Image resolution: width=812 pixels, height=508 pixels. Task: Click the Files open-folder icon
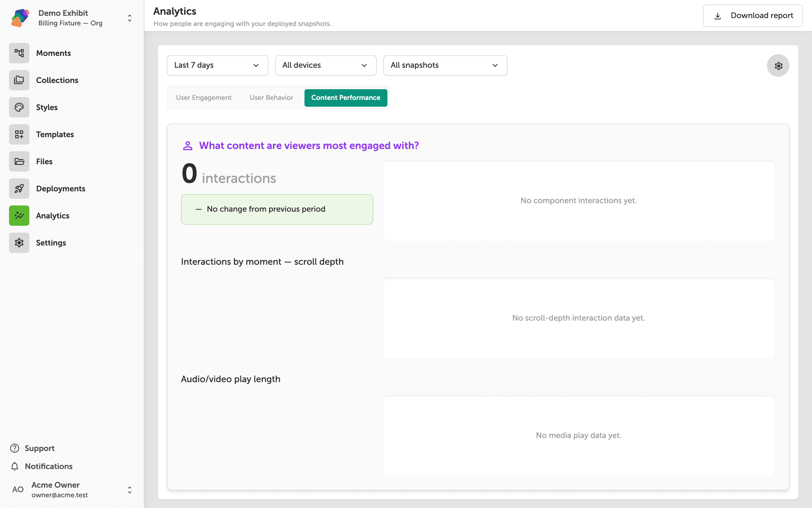(x=19, y=161)
